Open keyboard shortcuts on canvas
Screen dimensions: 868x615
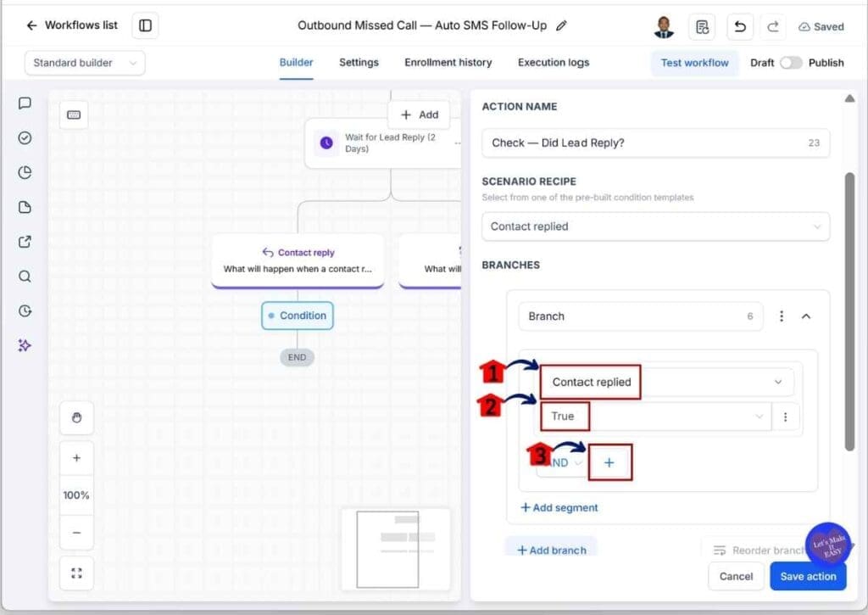coord(74,115)
